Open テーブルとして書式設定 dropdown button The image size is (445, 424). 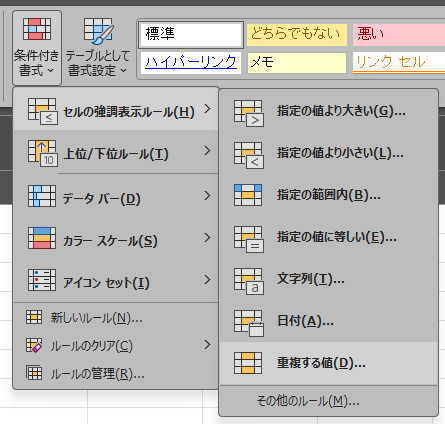(98, 48)
